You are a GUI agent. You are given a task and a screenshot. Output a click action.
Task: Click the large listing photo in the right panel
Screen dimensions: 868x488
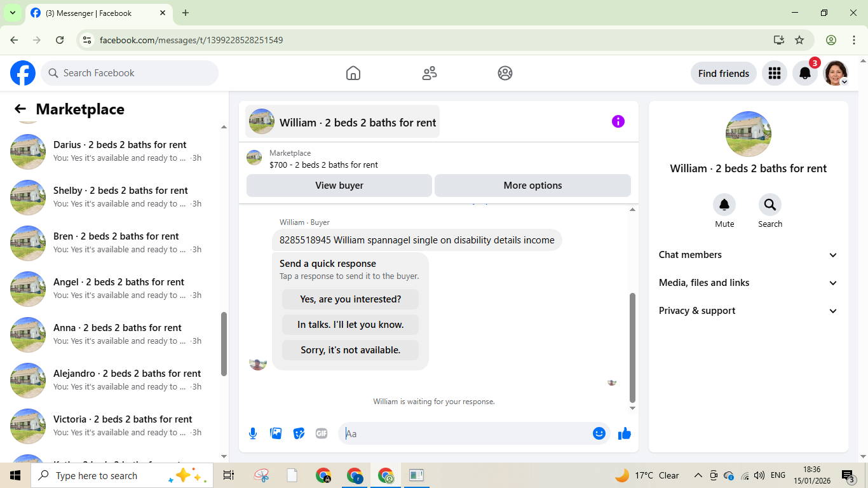click(749, 134)
